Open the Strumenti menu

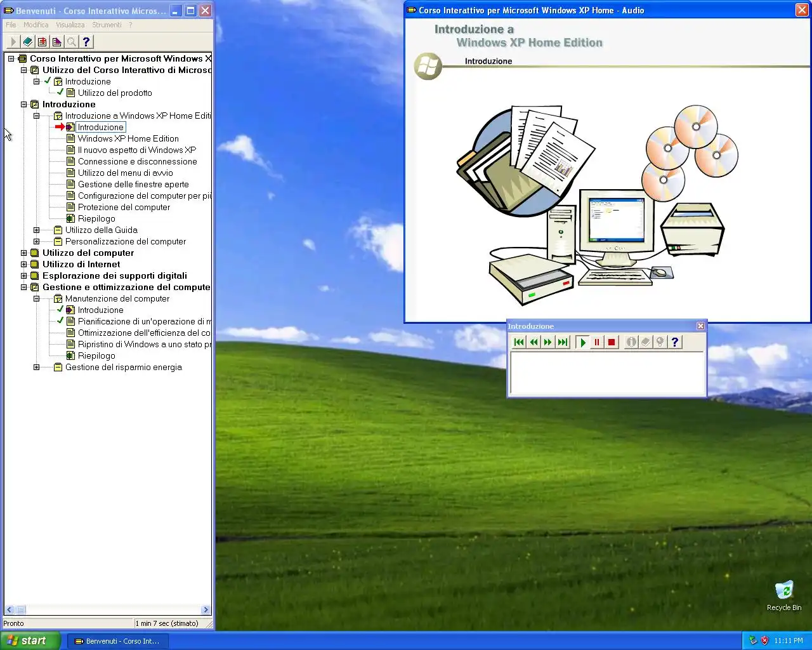[107, 25]
